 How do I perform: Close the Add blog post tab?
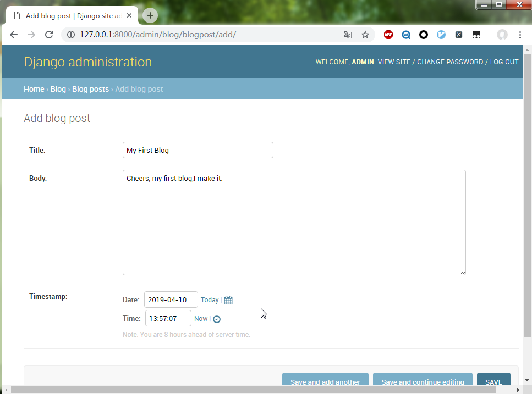click(129, 15)
